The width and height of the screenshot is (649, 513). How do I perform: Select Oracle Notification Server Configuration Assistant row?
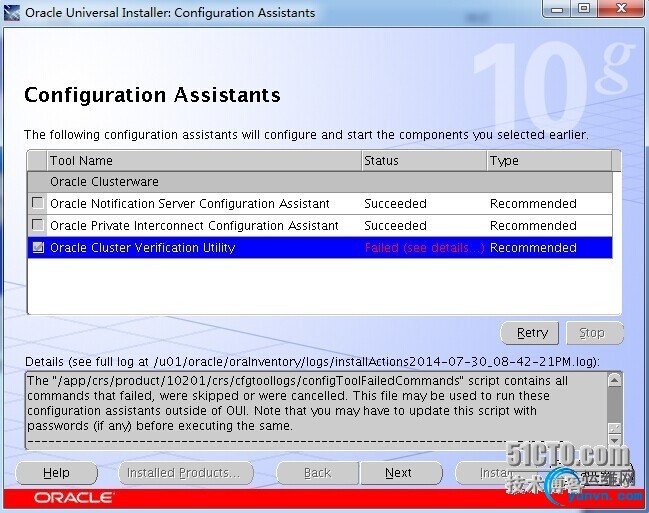click(320, 203)
